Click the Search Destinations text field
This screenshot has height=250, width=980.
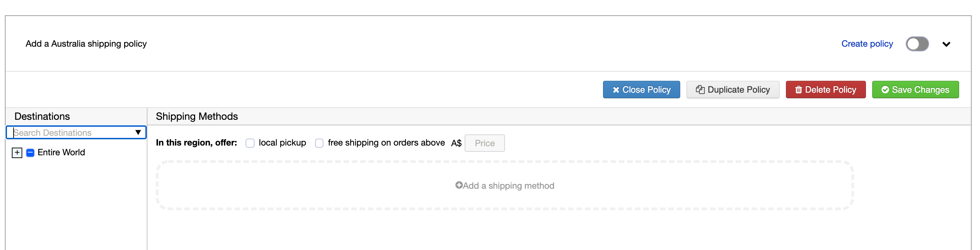72,133
